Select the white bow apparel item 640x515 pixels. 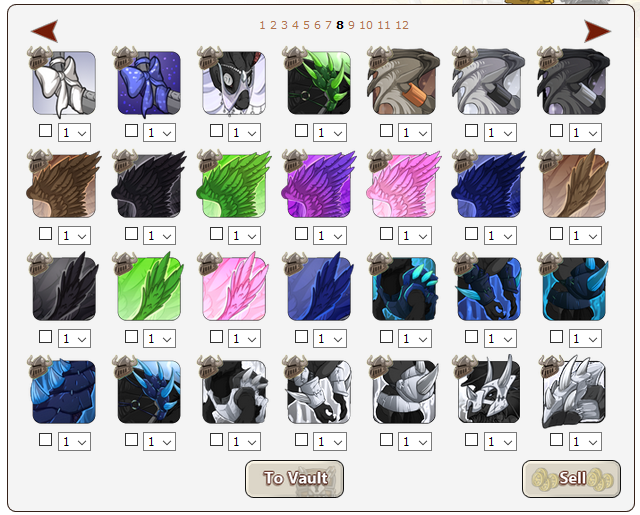click(64, 83)
